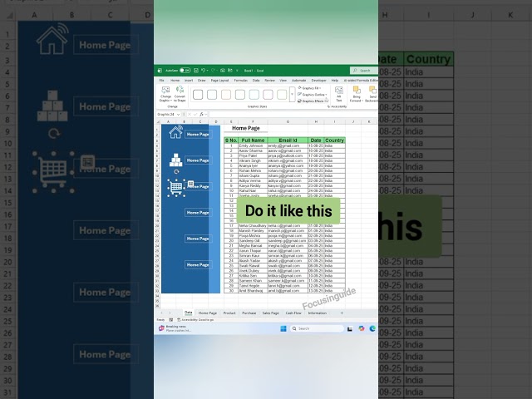
Task: Switch to the Home ribbon tab
Action: [175, 81]
